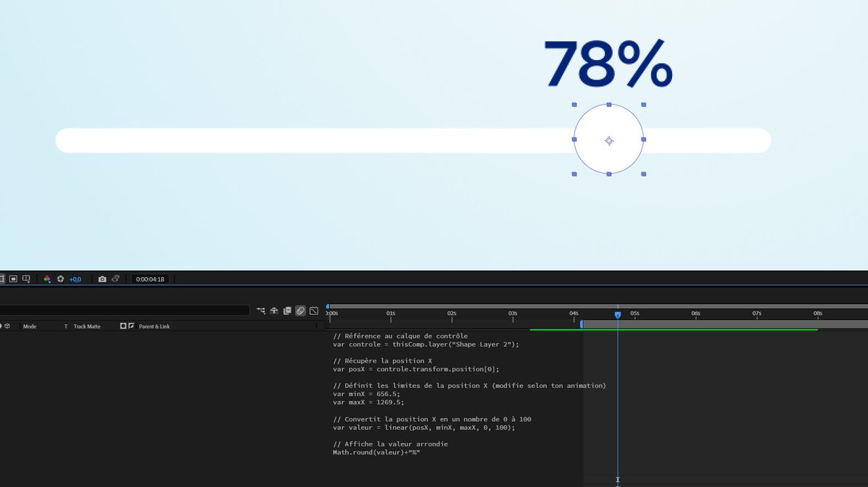
Task: Adjust the exposure value +0,0
Action: coord(75,279)
